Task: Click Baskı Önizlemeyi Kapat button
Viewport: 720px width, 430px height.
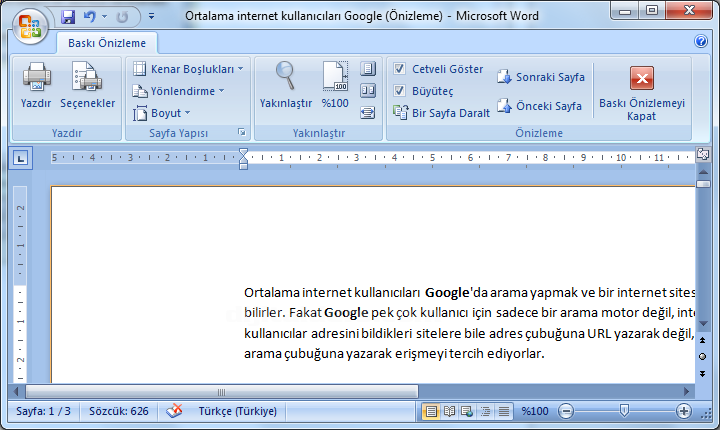Action: [x=641, y=94]
